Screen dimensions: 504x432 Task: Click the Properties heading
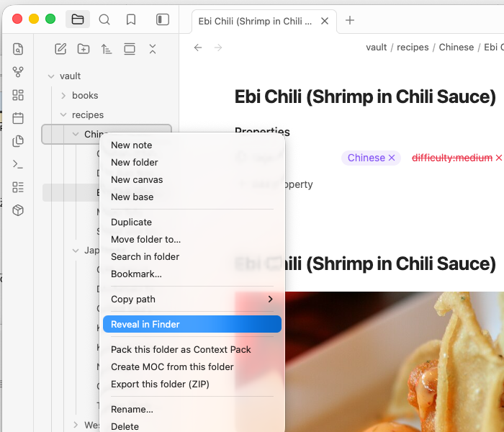(x=262, y=132)
